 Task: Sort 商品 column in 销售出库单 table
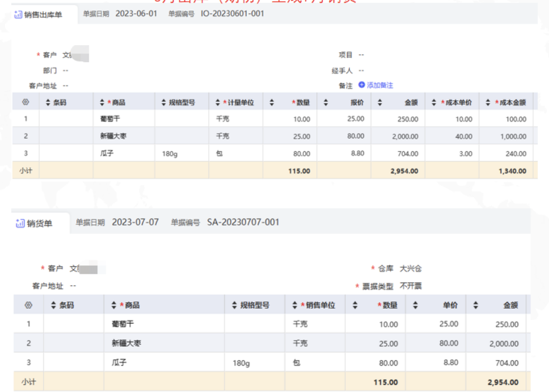[x=102, y=102]
